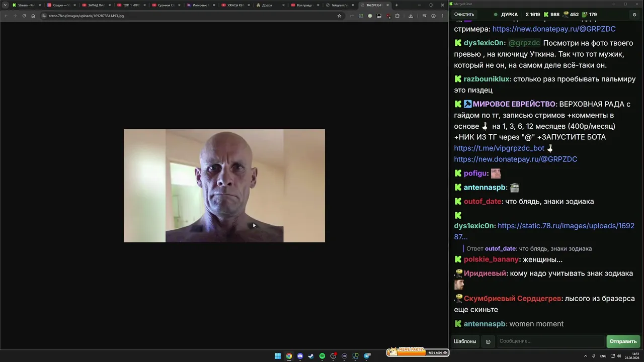Open Chrome from the taskbar

(289, 356)
